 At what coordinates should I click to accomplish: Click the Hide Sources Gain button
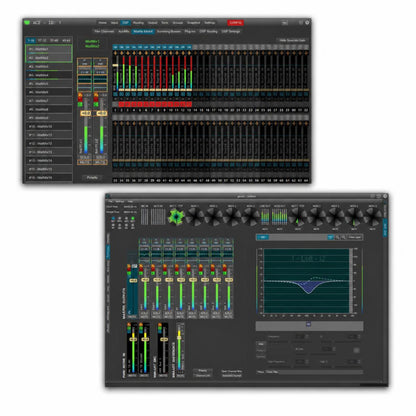[x=292, y=40]
